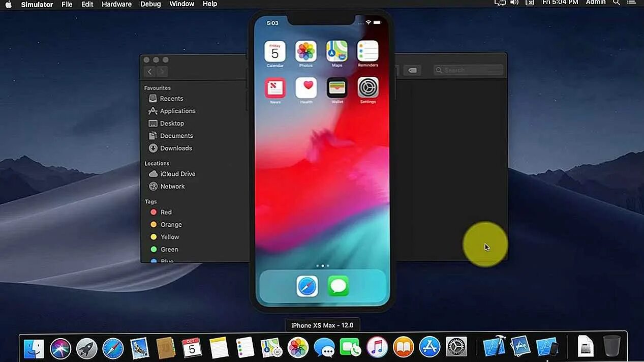Open the Trash in the macOS Dock
Screen dimensions: 644x362
point(612,347)
